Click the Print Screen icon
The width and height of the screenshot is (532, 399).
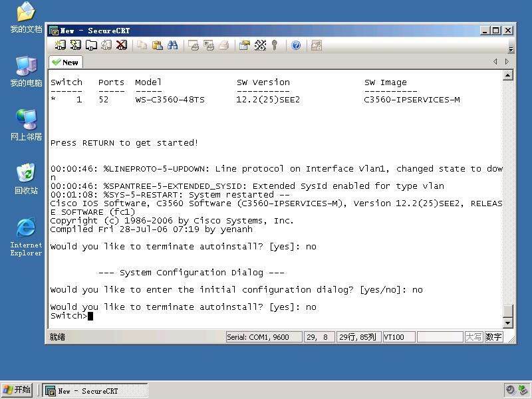click(x=194, y=45)
